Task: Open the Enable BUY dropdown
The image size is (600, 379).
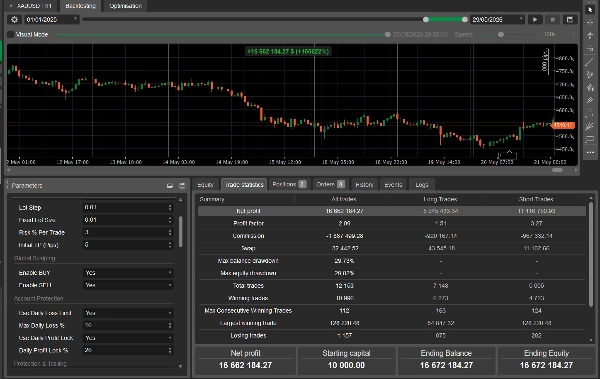Action: [x=128, y=273]
